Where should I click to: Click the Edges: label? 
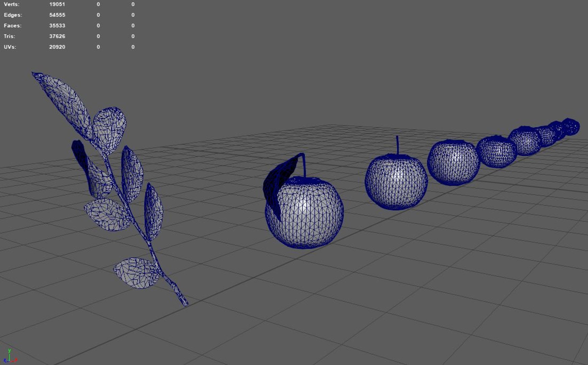[13, 15]
